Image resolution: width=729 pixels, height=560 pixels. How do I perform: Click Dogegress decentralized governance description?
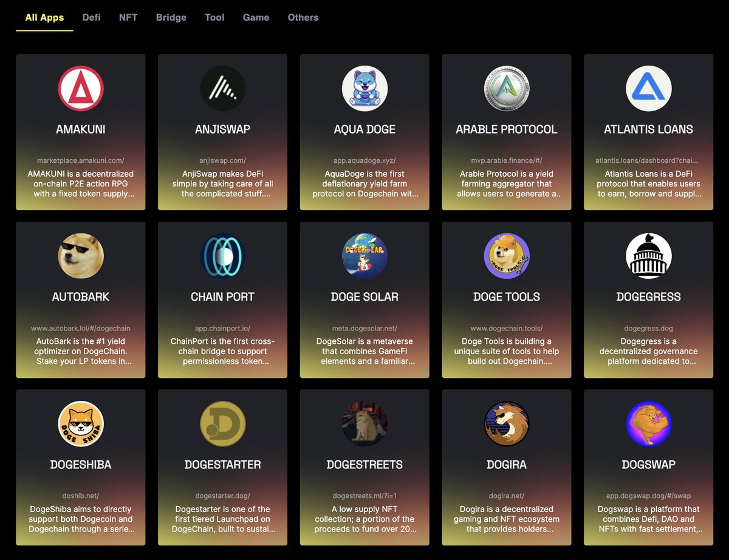coord(649,352)
